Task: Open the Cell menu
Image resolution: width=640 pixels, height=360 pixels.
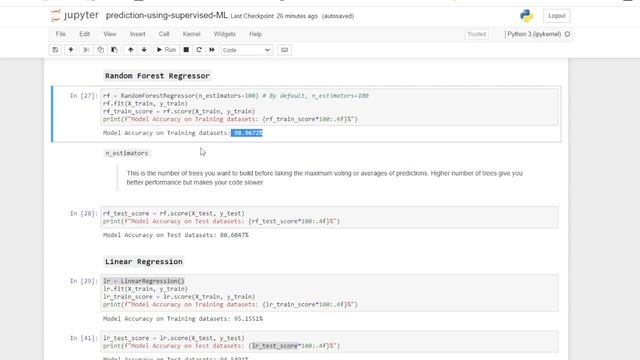Action: click(164, 34)
